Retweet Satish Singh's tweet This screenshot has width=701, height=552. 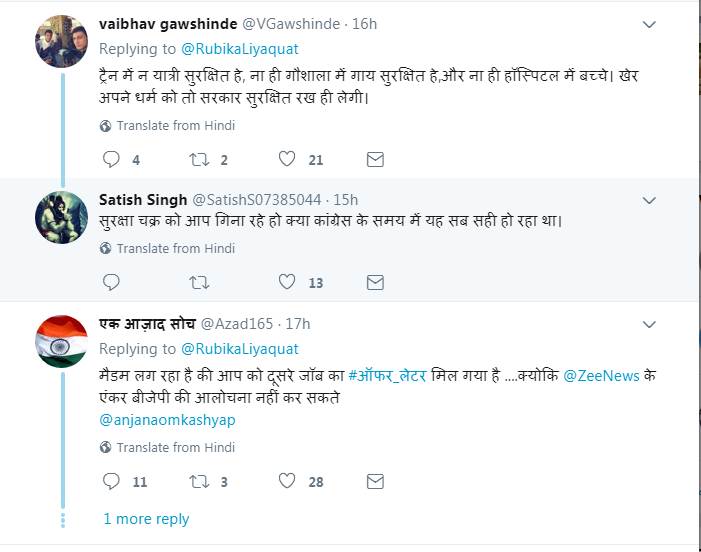[199, 282]
